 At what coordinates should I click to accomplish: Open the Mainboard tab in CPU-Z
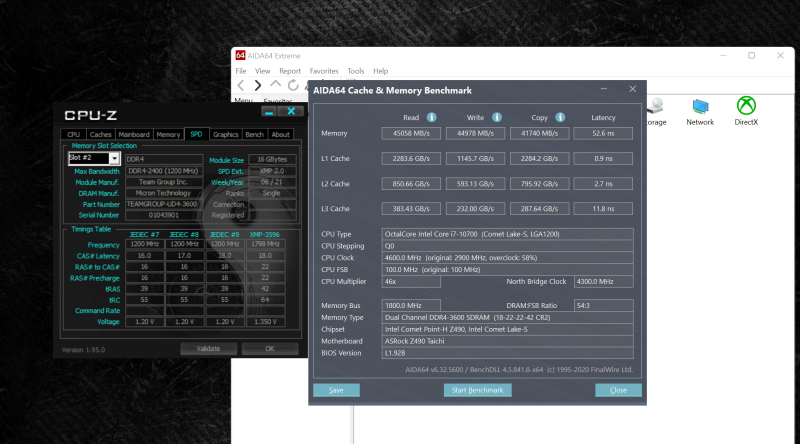(x=133, y=134)
